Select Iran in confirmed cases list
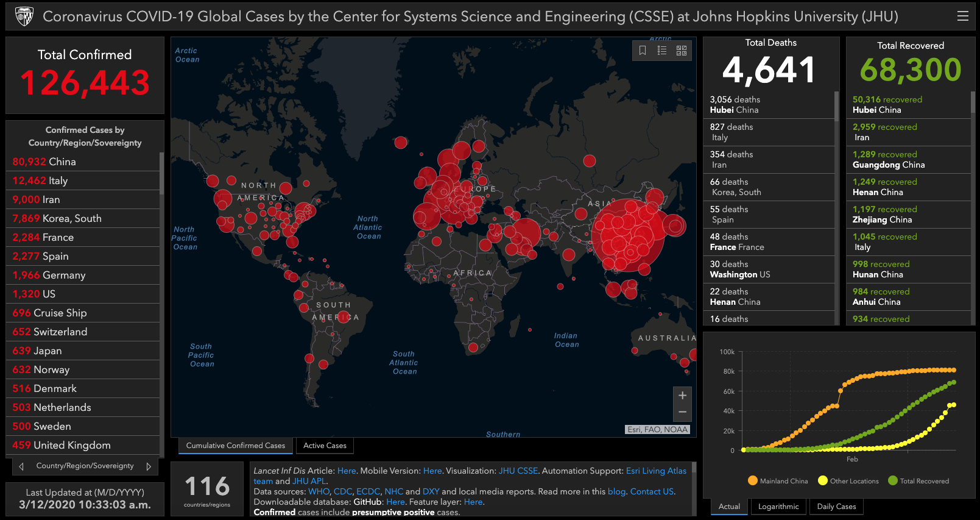Viewport: 980px width, 520px height. (x=83, y=199)
